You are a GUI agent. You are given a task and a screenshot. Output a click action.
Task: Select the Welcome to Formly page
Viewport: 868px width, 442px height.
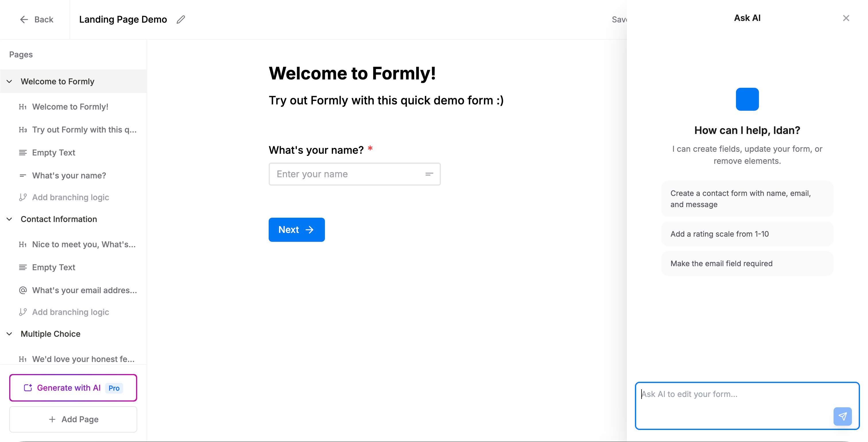coord(73,81)
